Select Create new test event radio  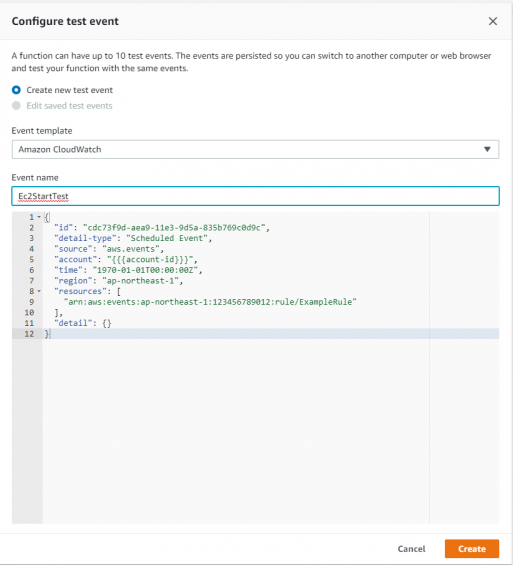[x=16, y=90]
